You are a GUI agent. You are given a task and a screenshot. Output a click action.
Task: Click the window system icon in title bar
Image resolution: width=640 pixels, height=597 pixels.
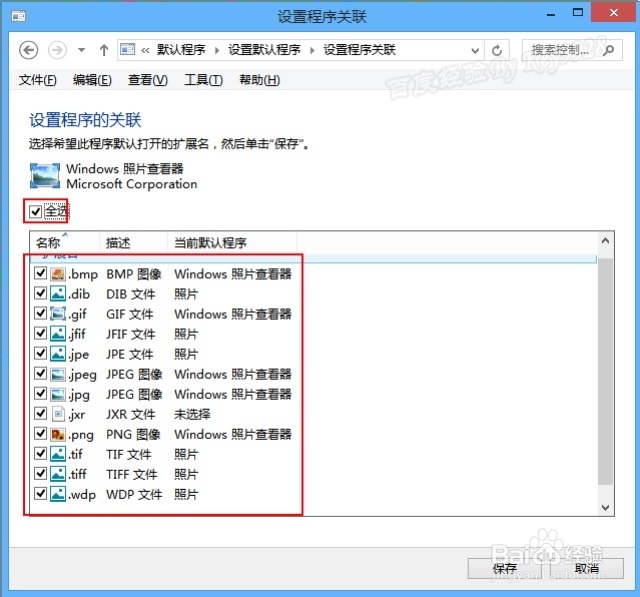[x=18, y=16]
